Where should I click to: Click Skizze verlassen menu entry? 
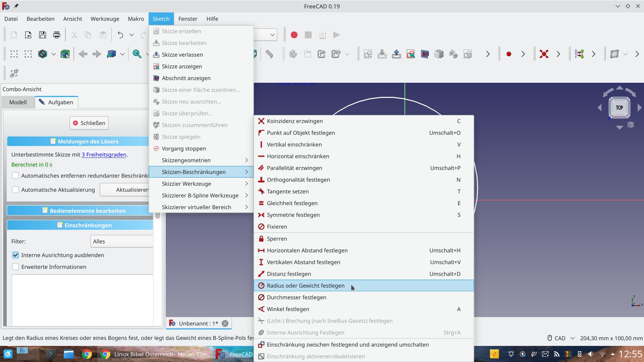(x=201, y=55)
